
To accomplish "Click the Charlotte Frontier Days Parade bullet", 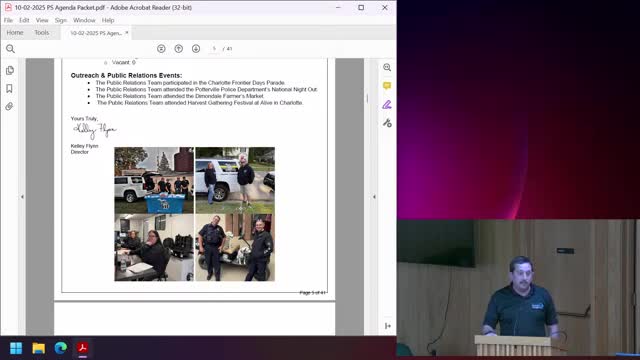I will click(x=190, y=83).
